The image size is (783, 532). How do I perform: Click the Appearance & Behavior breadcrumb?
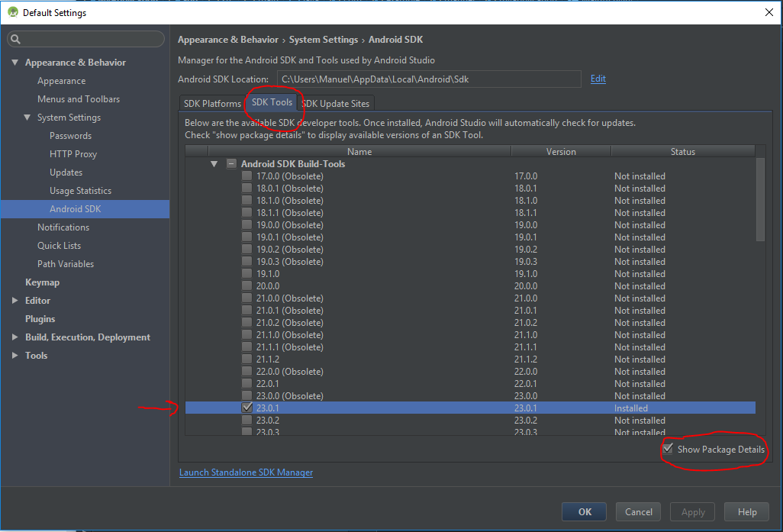point(227,40)
